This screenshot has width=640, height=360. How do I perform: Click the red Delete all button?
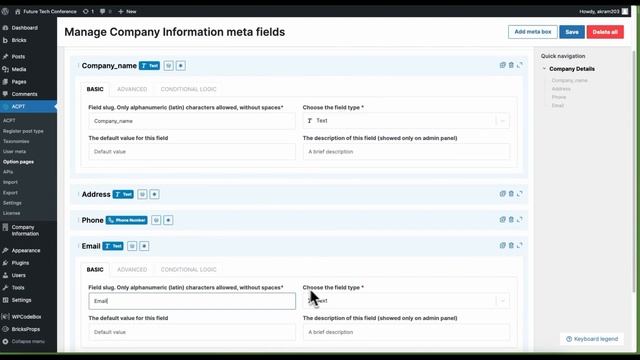click(605, 32)
